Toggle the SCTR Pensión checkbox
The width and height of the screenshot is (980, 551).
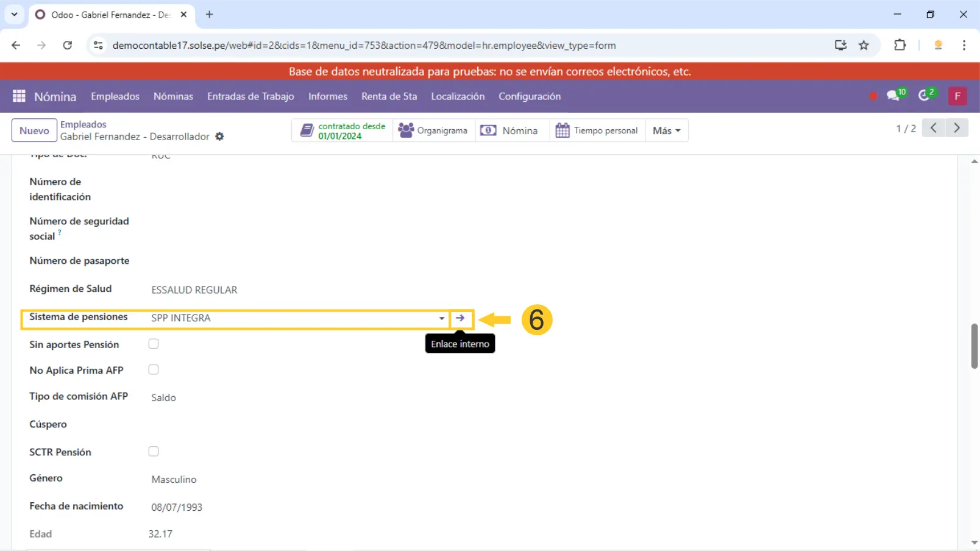point(154,451)
